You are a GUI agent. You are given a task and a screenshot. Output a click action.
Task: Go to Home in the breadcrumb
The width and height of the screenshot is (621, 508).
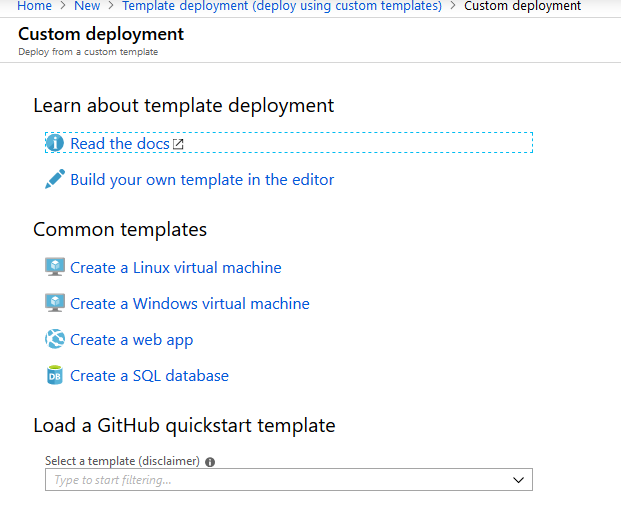[x=34, y=6]
